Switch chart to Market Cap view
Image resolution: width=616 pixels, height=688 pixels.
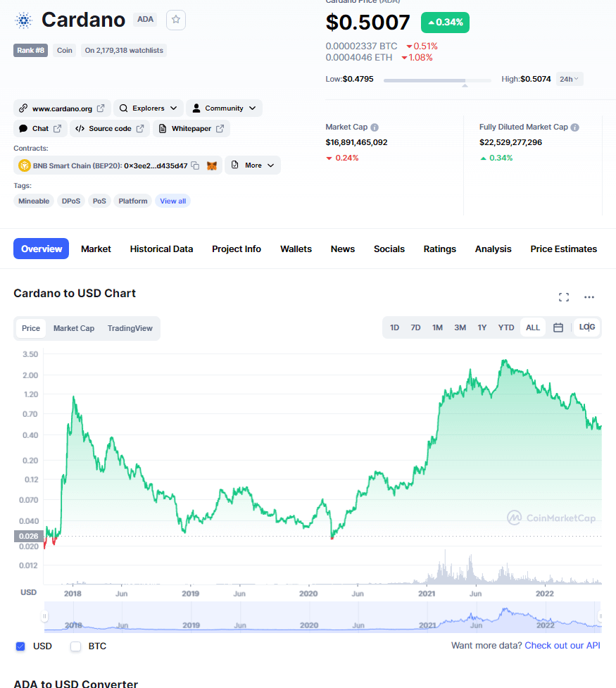pos(74,328)
